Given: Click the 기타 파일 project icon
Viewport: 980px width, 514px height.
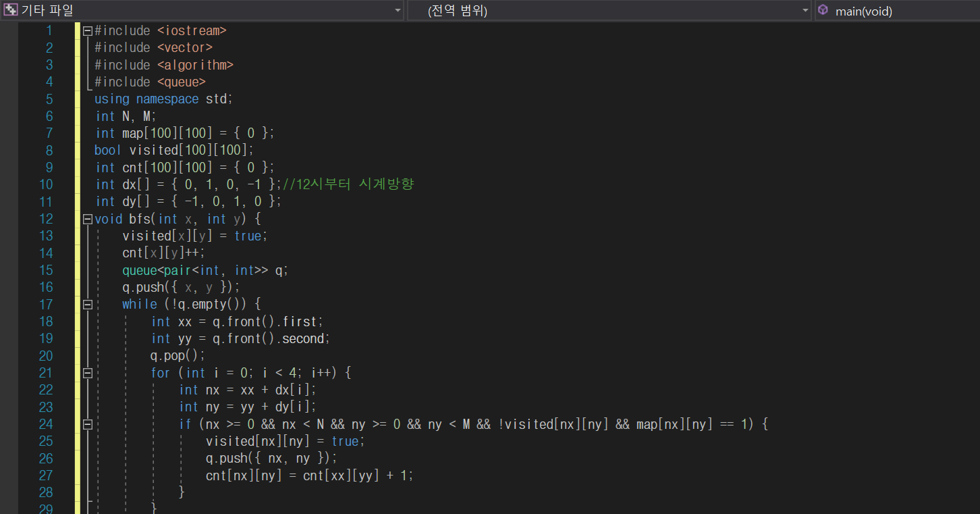Looking at the screenshot, I should tap(10, 10).
